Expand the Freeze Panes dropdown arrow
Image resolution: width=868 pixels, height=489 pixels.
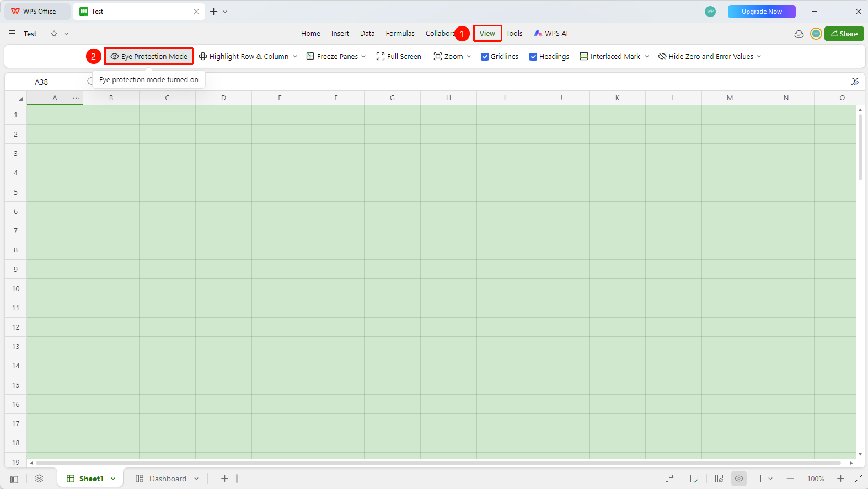(x=363, y=56)
